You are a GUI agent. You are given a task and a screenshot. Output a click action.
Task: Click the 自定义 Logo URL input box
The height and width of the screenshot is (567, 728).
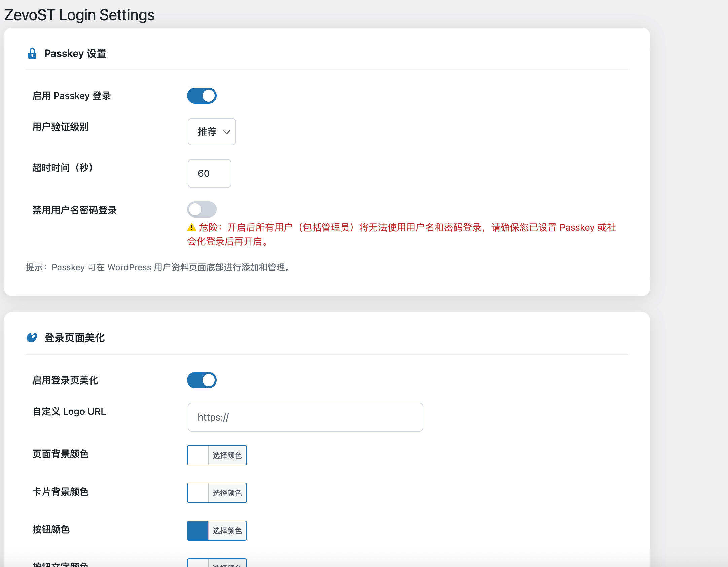tap(305, 417)
